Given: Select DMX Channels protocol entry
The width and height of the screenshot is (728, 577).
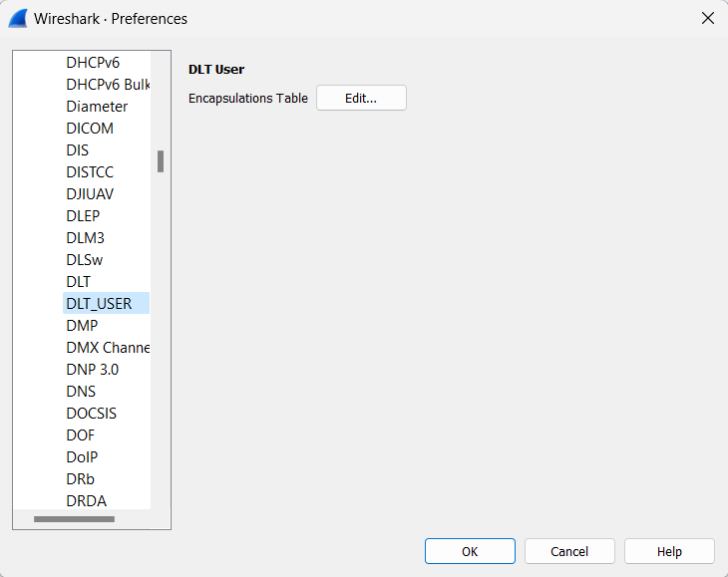Looking at the screenshot, I should (x=108, y=348).
